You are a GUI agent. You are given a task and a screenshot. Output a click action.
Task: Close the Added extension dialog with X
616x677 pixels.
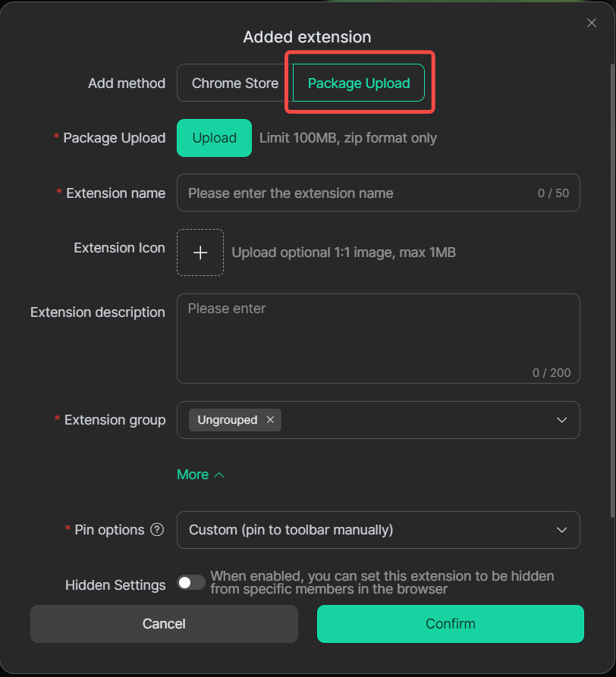pyautogui.click(x=592, y=23)
